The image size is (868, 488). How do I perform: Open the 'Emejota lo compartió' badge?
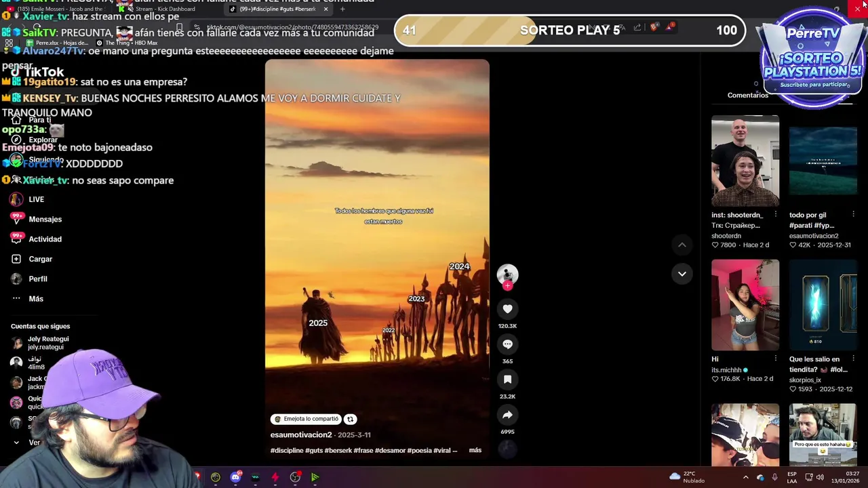(306, 419)
